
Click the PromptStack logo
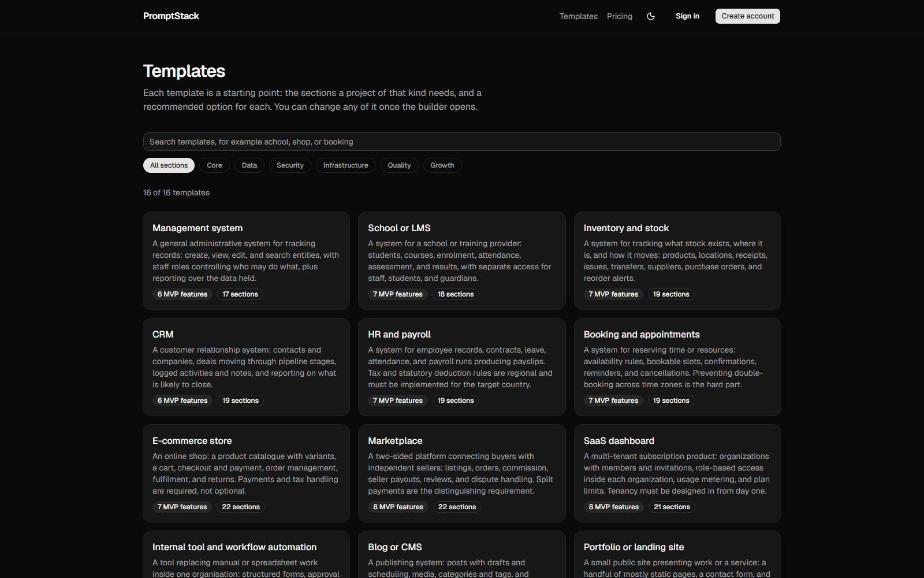coord(171,16)
